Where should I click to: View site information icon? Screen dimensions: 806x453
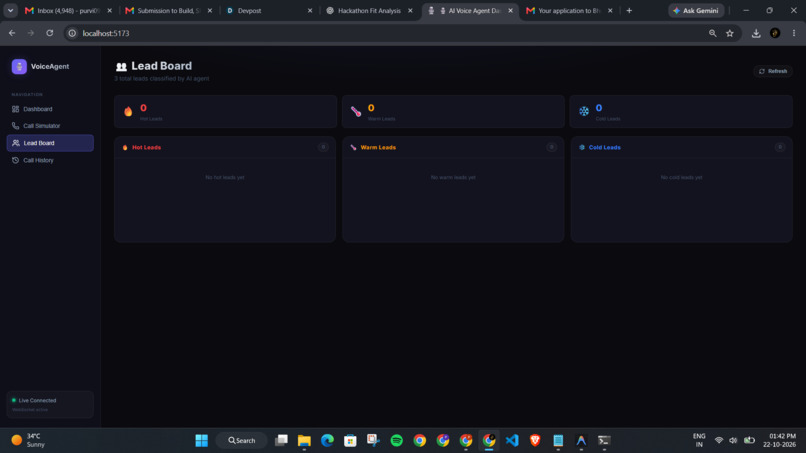point(72,33)
